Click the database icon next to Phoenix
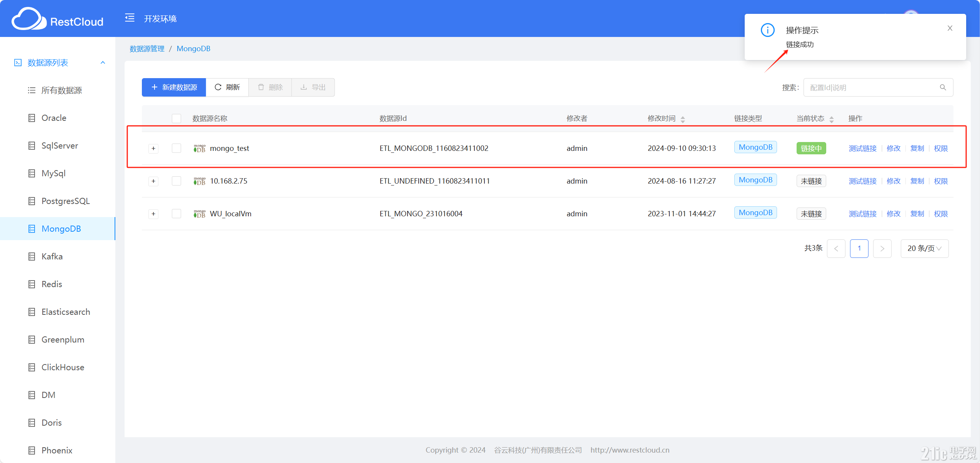Image resolution: width=980 pixels, height=463 pixels. coord(32,450)
